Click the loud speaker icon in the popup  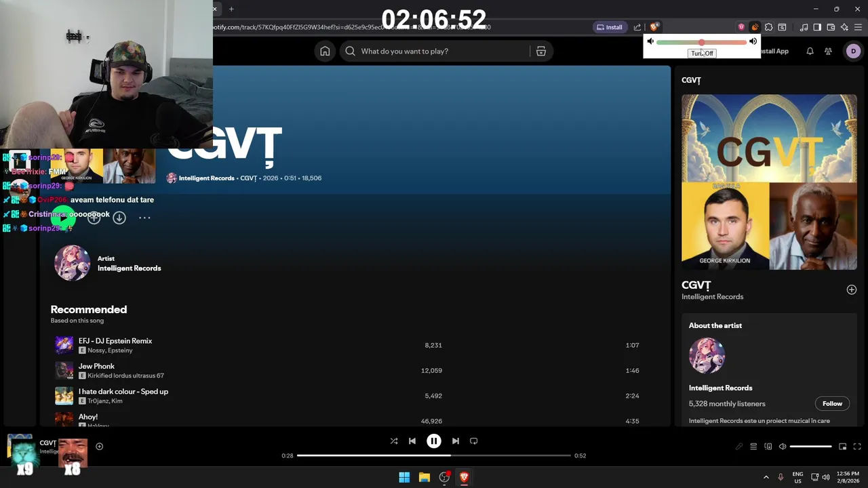(753, 42)
